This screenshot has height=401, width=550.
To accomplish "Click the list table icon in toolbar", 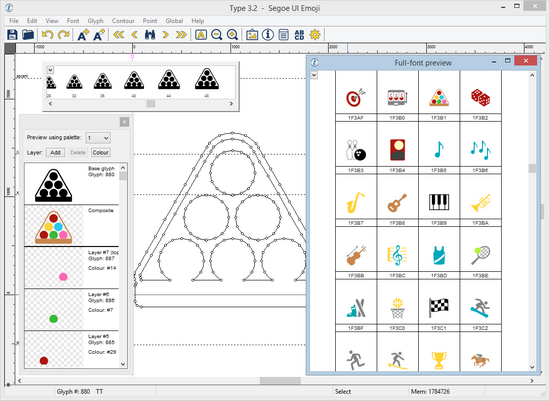I will [283, 35].
